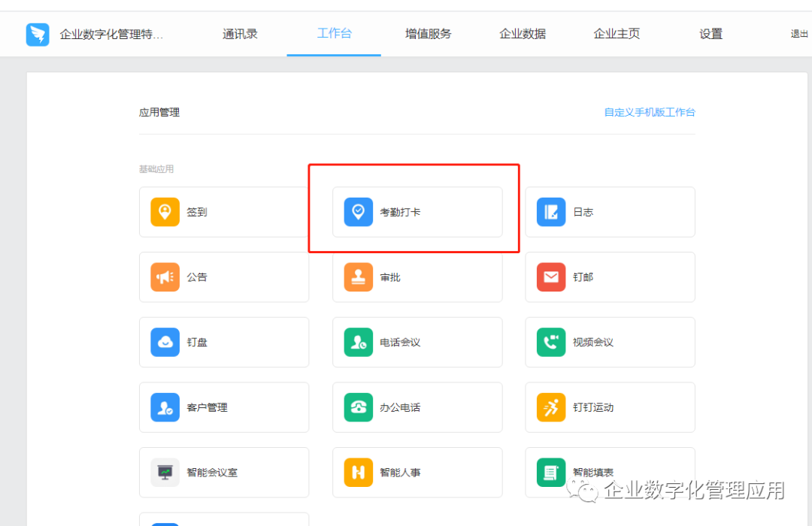The image size is (812, 526).
Task: Open the 公告 announcement megaphone icon
Action: coord(165,277)
